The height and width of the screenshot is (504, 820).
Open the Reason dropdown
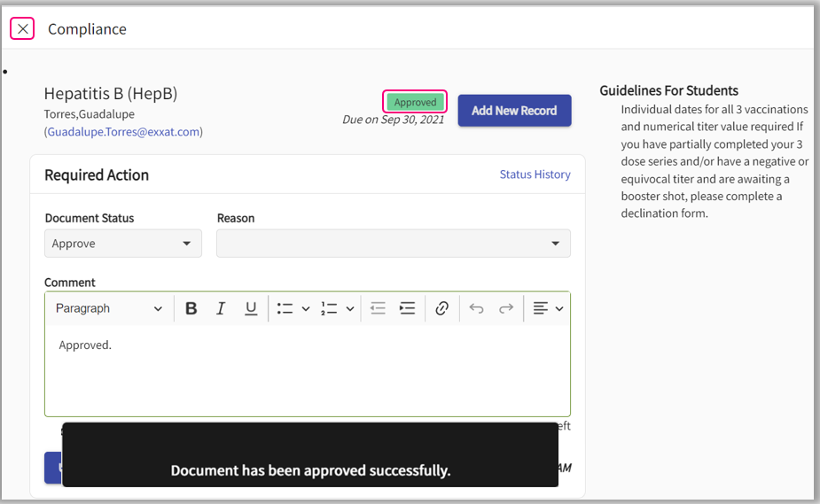point(393,244)
